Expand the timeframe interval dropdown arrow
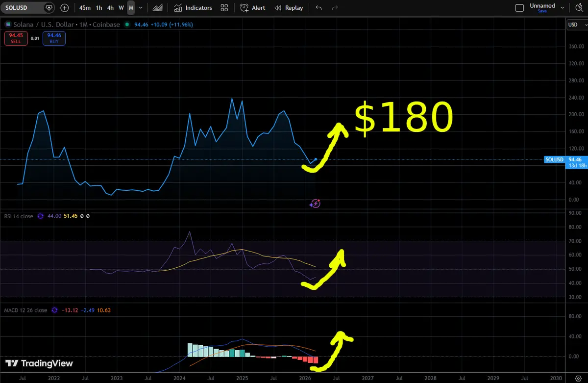This screenshot has width=588, height=383. 141,8
